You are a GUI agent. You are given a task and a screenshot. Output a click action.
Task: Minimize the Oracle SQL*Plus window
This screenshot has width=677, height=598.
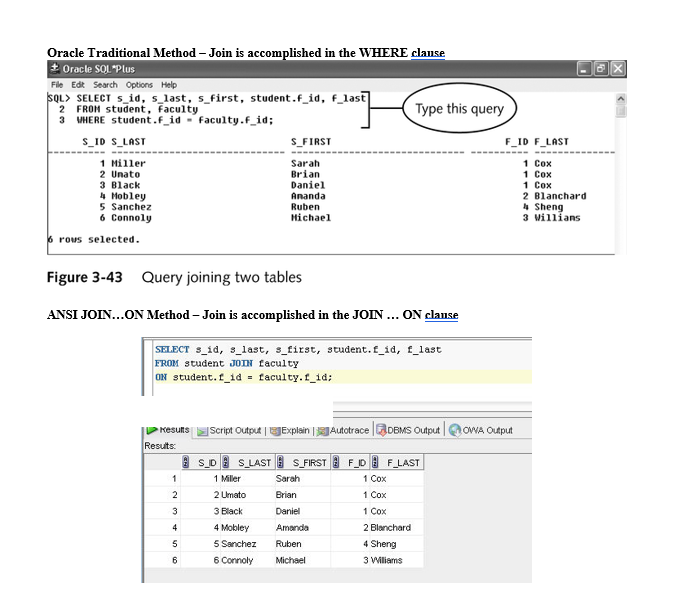(x=584, y=69)
